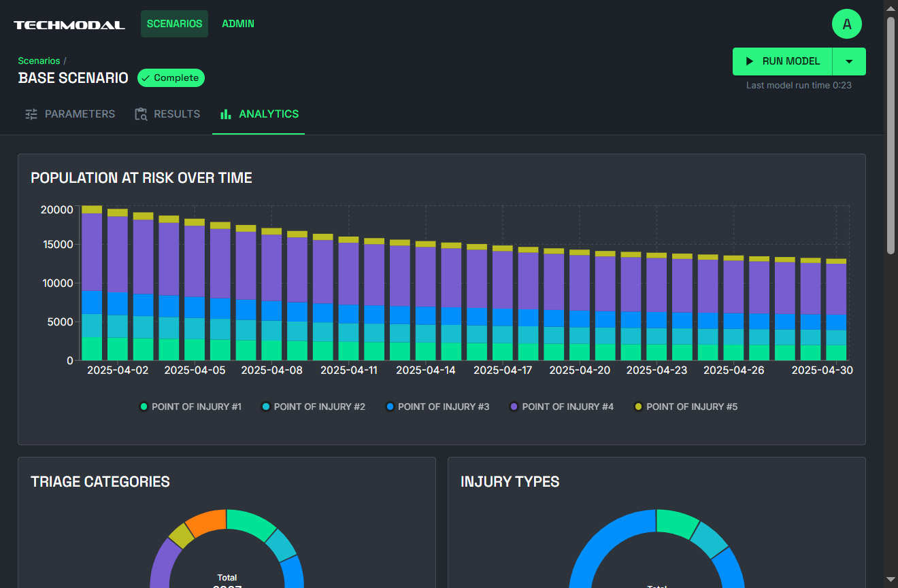Open the user avatar menu
The image size is (898, 588).
(x=846, y=24)
